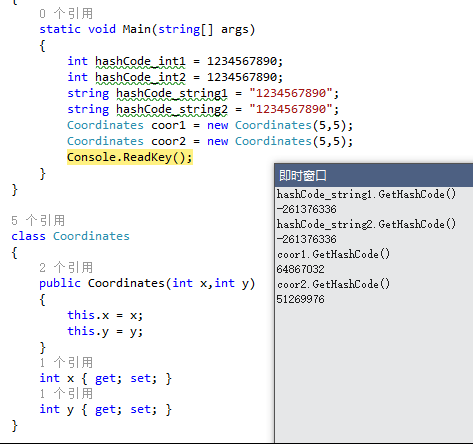Click the hashCode_string1 variable in the editor
This screenshot has height=445, width=473.
172,94
